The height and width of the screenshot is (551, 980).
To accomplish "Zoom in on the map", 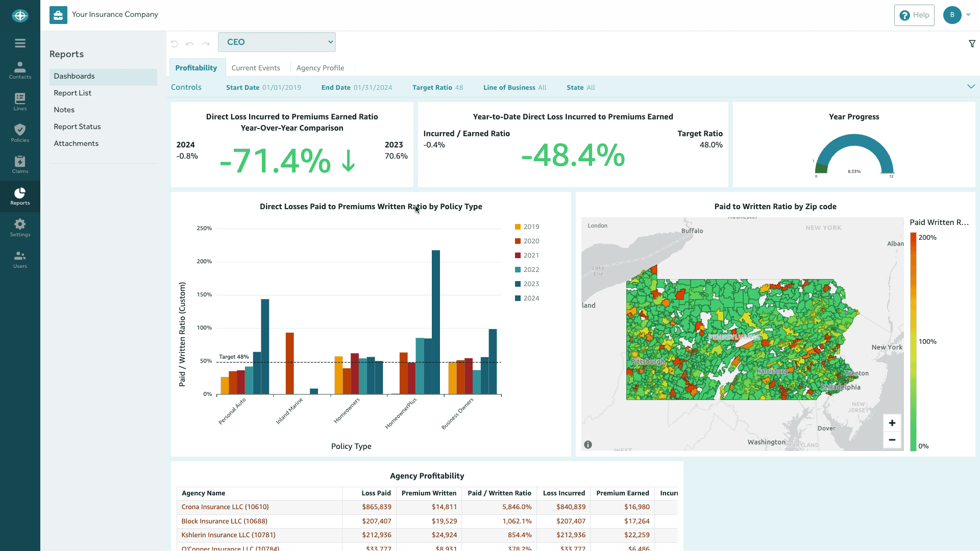I will 892,423.
